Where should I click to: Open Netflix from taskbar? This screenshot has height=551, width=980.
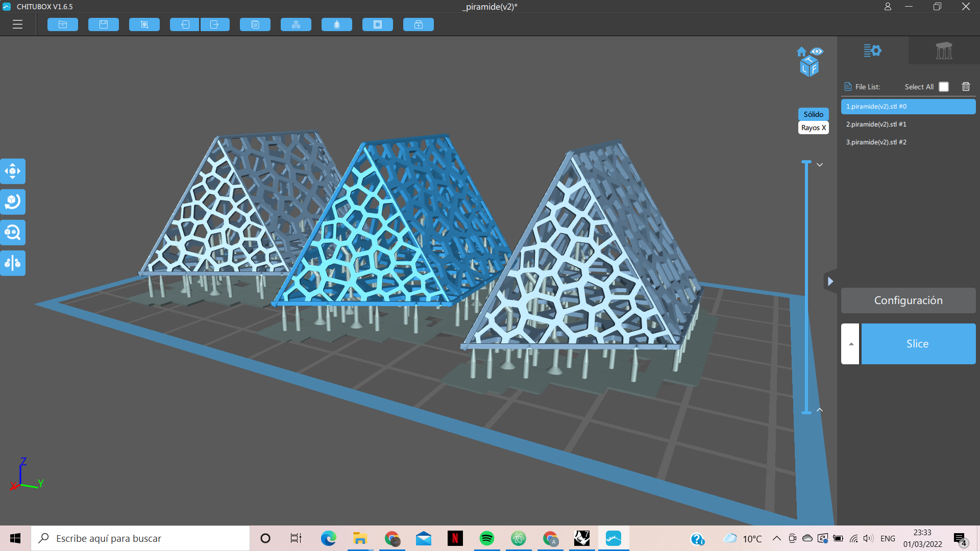click(455, 538)
